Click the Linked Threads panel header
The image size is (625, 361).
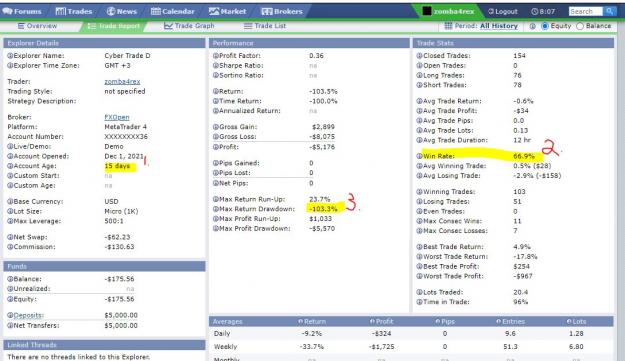pos(104,345)
